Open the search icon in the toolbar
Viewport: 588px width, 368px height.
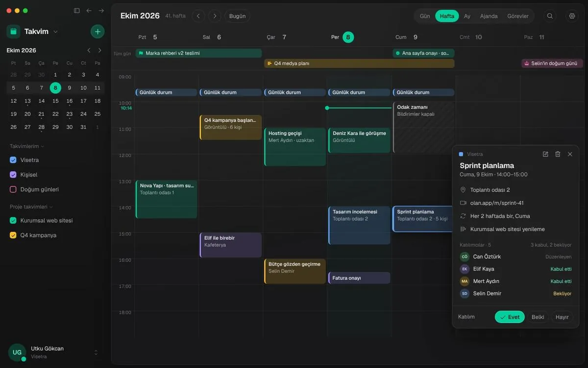pyautogui.click(x=550, y=16)
